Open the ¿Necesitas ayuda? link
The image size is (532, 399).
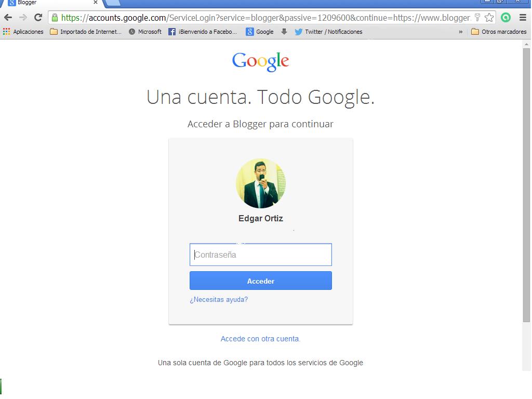[219, 300]
